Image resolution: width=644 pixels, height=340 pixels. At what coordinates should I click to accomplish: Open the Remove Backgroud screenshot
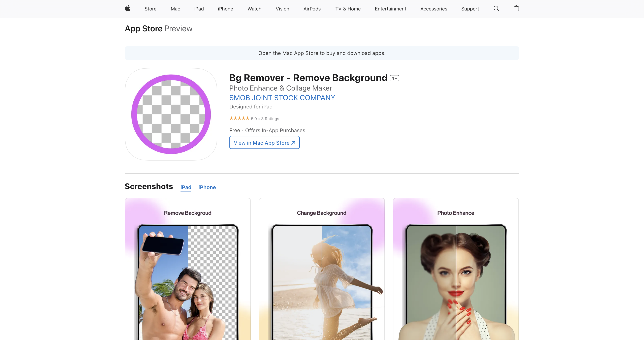188,269
